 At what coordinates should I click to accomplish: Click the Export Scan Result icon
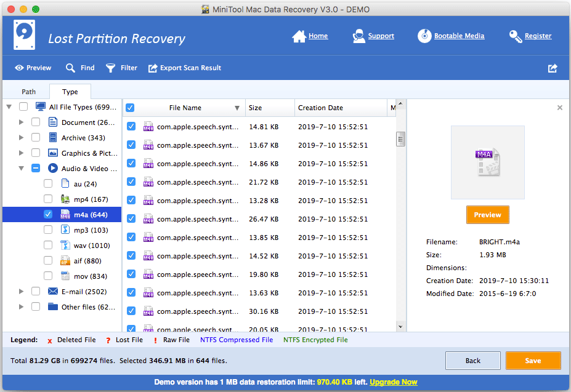153,68
